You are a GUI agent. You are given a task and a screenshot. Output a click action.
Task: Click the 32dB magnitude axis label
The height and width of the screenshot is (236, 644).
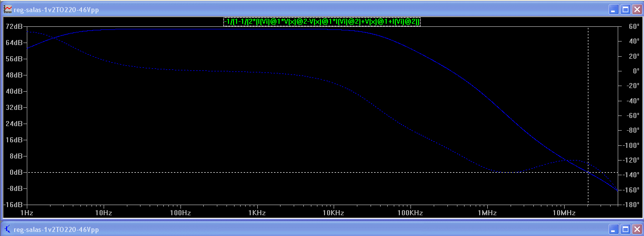click(14, 107)
